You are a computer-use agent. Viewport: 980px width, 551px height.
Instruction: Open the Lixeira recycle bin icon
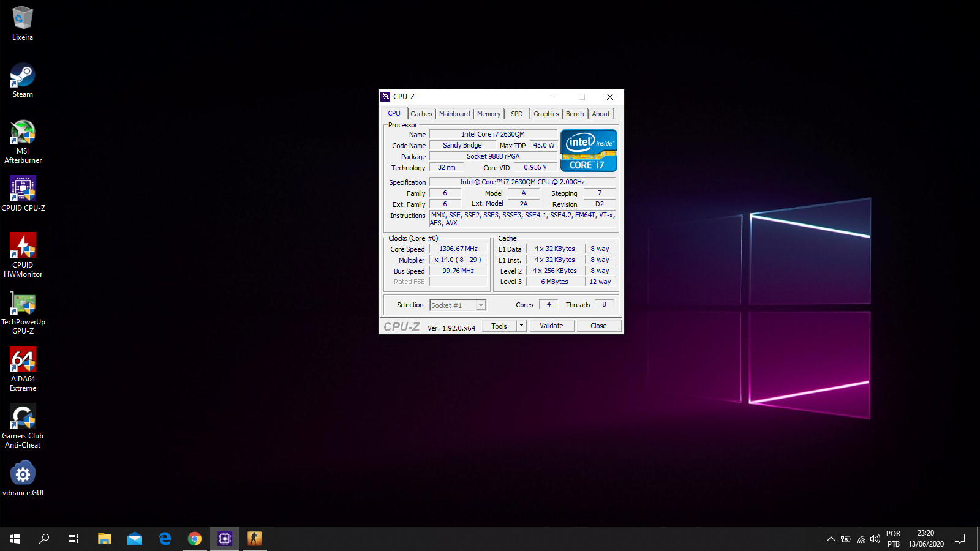[x=23, y=23]
